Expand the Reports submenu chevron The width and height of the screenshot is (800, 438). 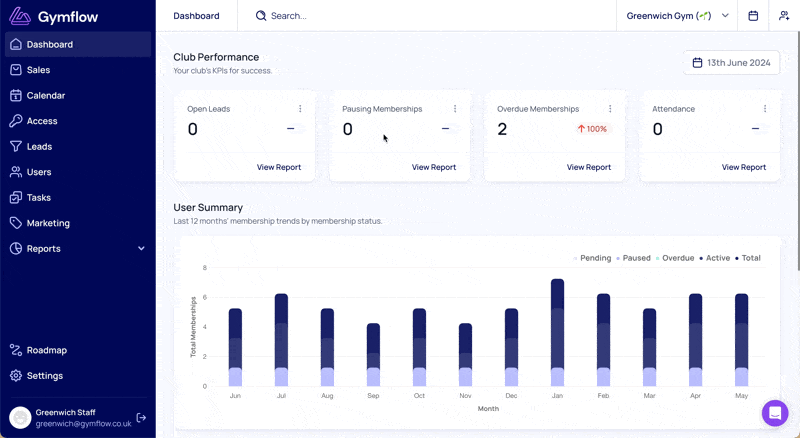141,249
